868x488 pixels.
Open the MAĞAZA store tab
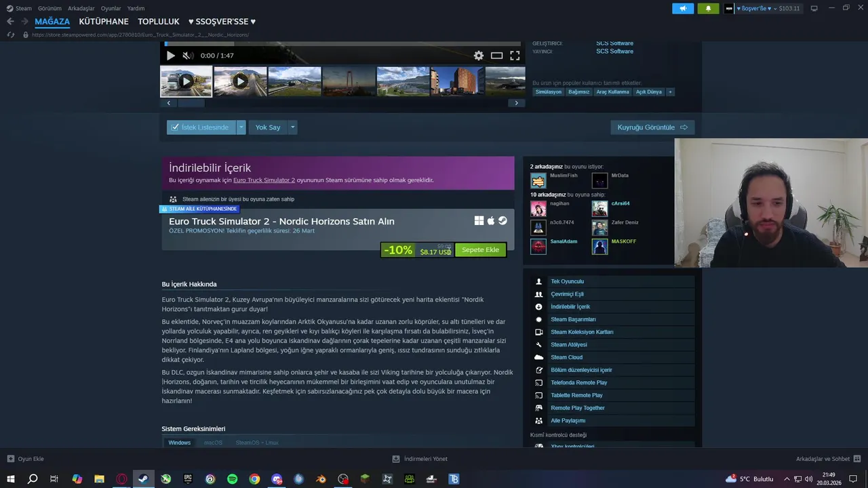tap(52, 22)
